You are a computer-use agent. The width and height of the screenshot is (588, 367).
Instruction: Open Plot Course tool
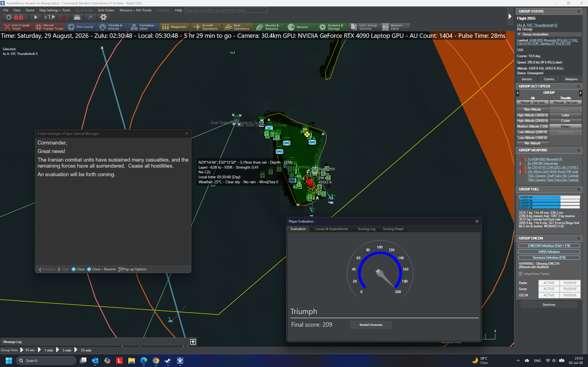point(81,27)
